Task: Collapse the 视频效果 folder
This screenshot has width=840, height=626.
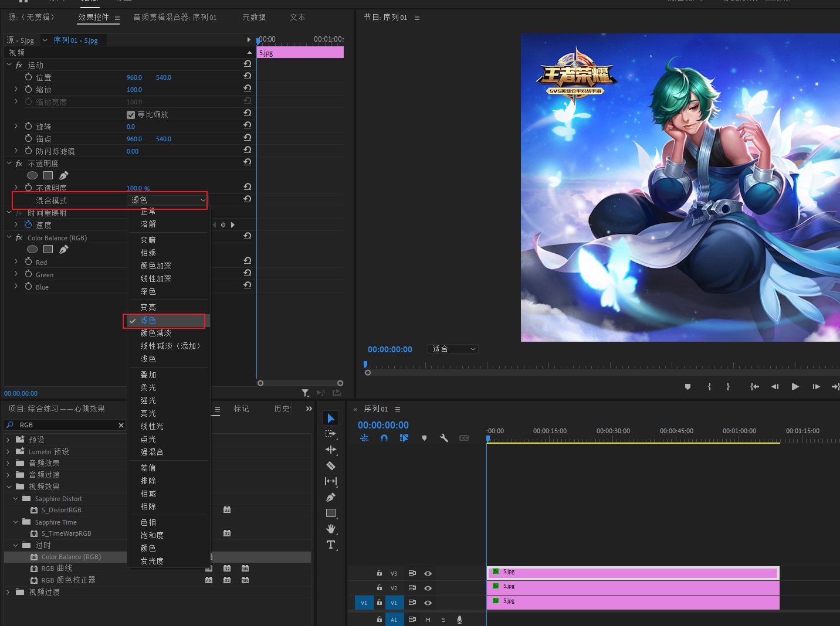Action: [9, 486]
